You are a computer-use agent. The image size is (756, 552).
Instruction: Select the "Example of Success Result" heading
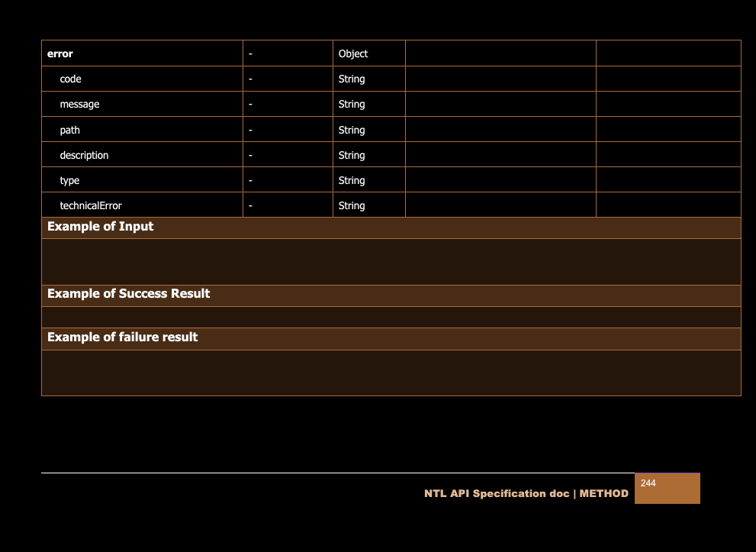tap(128, 294)
